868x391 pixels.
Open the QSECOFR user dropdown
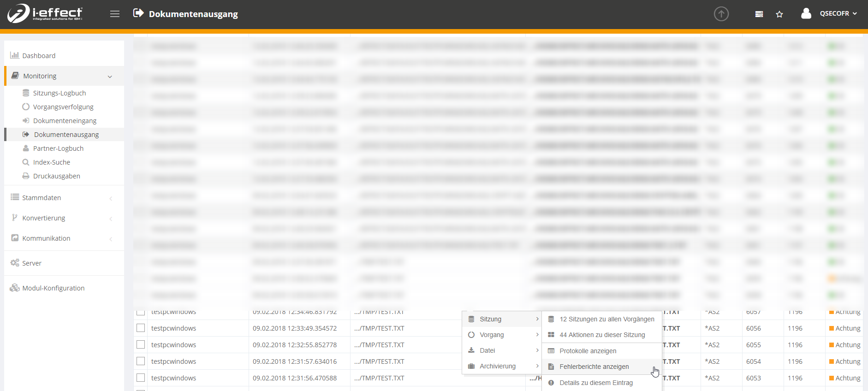coord(838,14)
